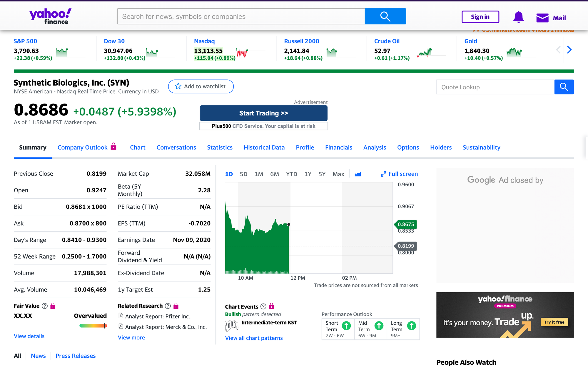Viewport: 588px width, 368px height.
Task: Click the Pfizer analyst report document icon
Action: pyautogui.click(x=121, y=316)
